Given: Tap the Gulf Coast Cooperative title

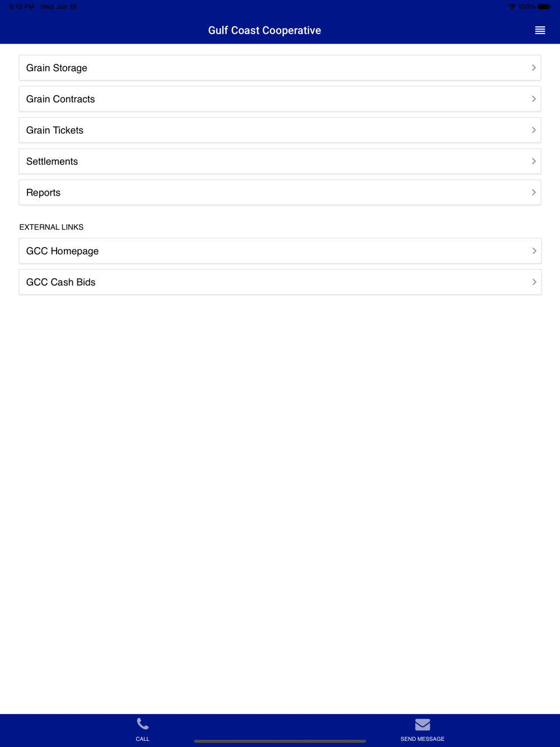Looking at the screenshot, I should pyautogui.click(x=264, y=30).
